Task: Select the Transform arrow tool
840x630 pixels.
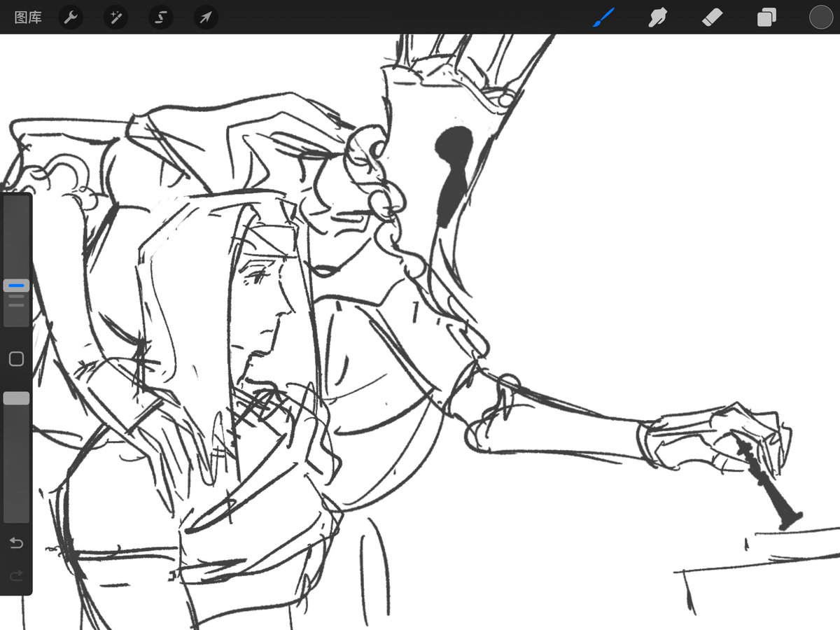Action: point(205,17)
